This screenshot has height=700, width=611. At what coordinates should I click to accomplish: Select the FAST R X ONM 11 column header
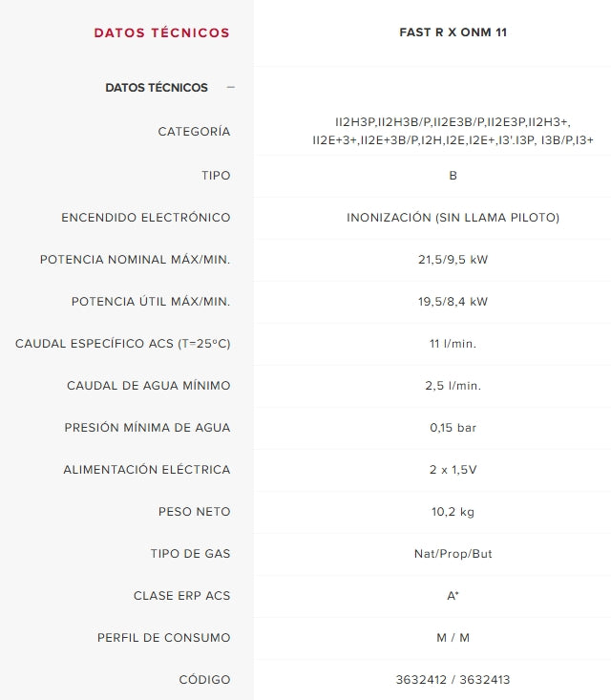click(x=453, y=32)
